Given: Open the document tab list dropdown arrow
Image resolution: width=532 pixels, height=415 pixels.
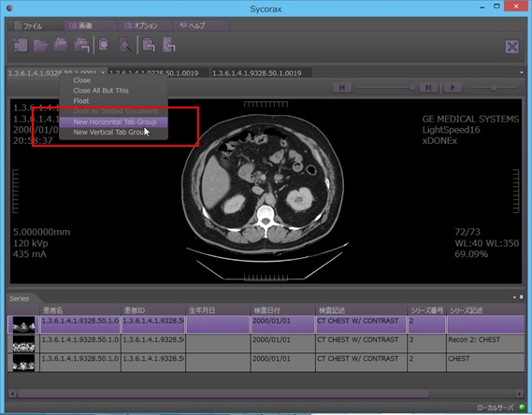Looking at the screenshot, I should coord(522,73).
